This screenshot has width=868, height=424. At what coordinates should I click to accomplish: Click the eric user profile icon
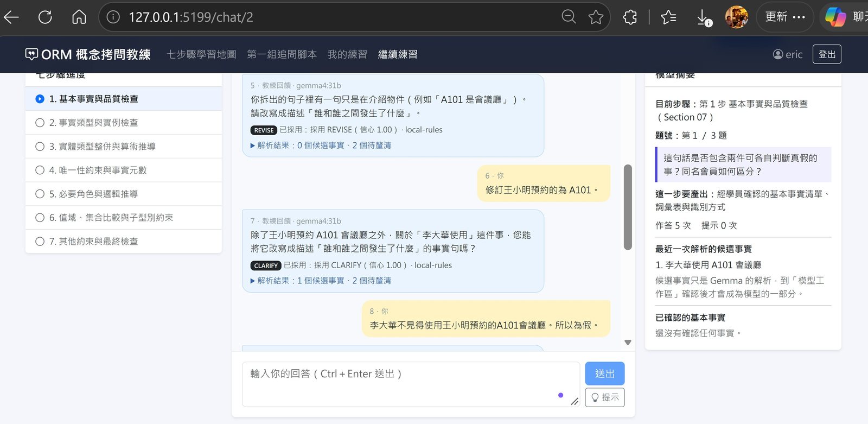click(778, 54)
